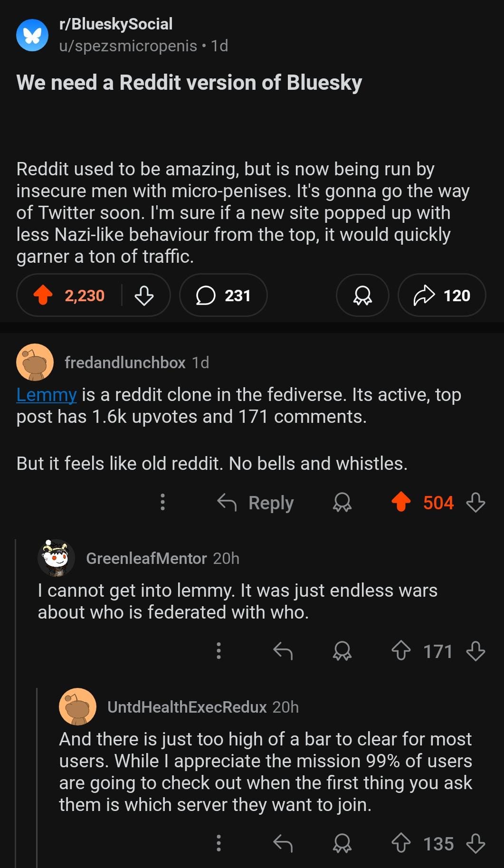
Task: Open options menu on UntdHealthExecRedux's comment
Action: (219, 843)
